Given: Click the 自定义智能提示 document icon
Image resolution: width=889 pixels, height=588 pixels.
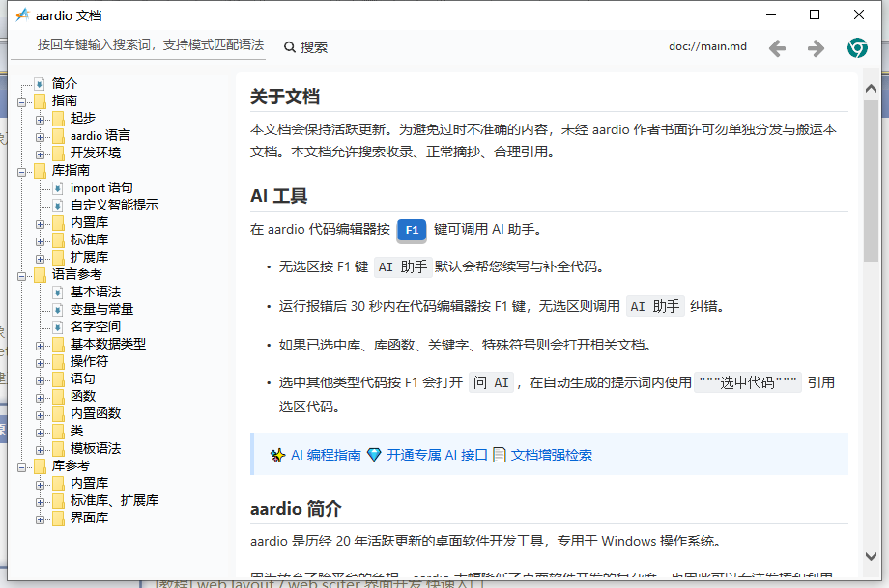Looking at the screenshot, I should (57, 206).
